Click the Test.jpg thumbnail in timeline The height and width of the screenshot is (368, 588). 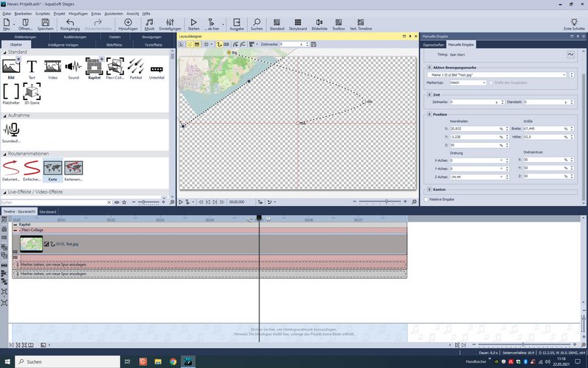[31, 244]
